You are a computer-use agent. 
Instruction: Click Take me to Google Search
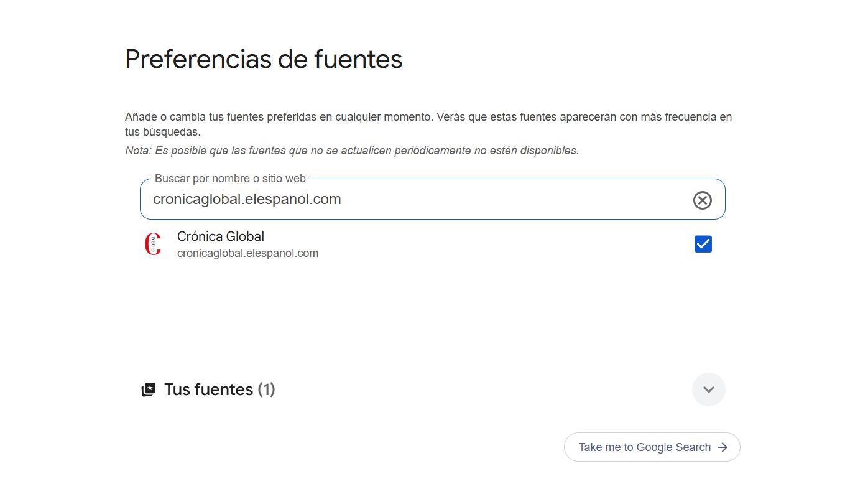[x=652, y=447]
